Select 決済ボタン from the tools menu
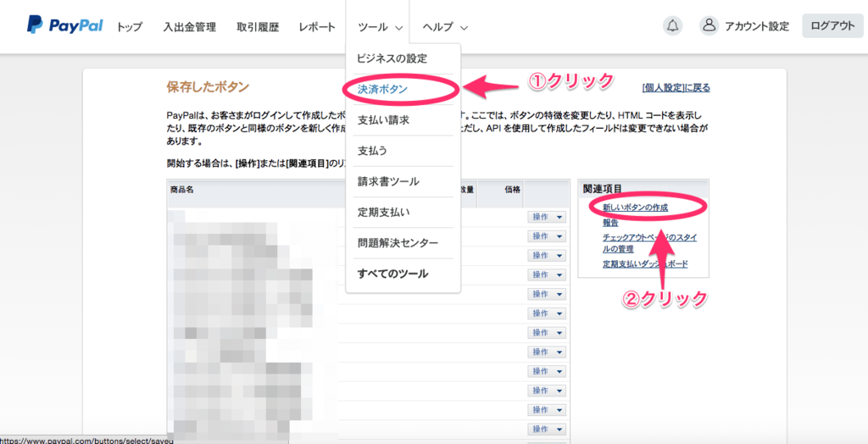The image size is (868, 444). coord(382,89)
